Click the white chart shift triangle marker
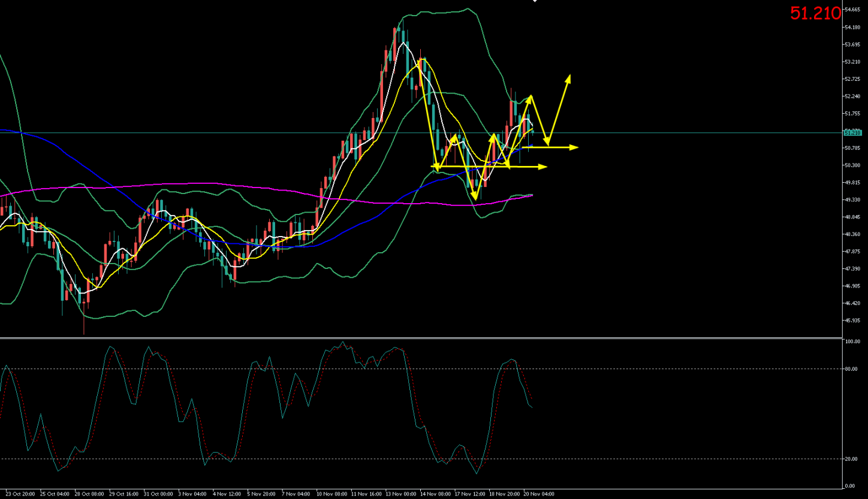This screenshot has height=499, width=868. click(535, 1)
